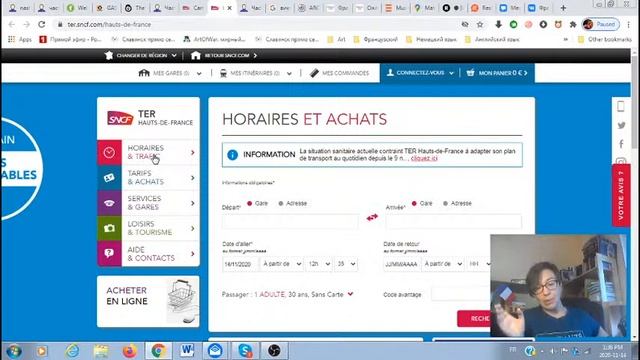Open Other bookmarks folder
640x360 pixels.
pos(605,39)
